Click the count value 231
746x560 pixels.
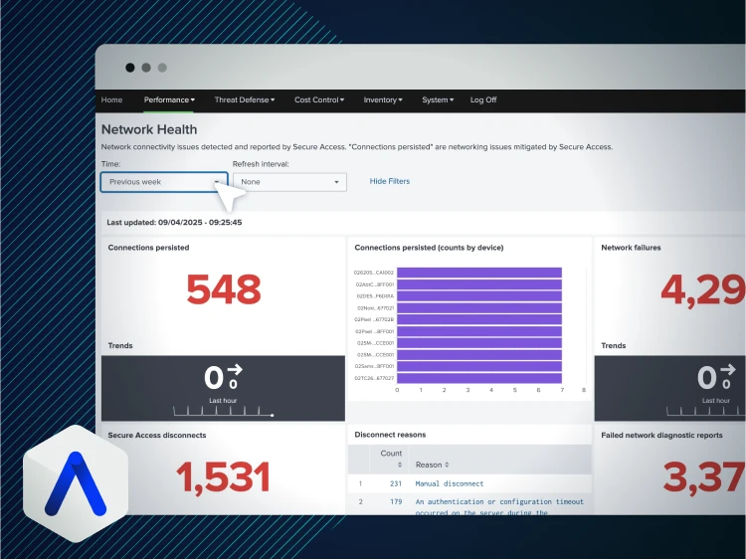tap(396, 483)
